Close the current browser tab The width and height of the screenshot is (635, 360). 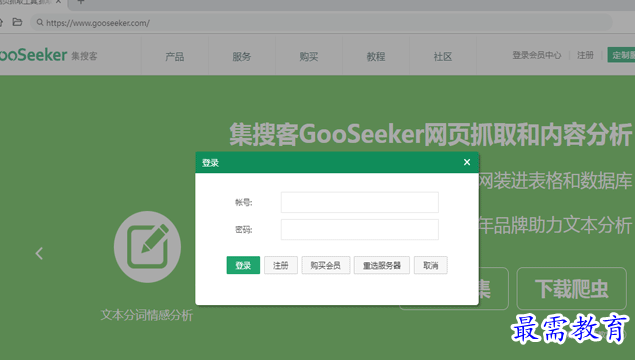coord(58,2)
